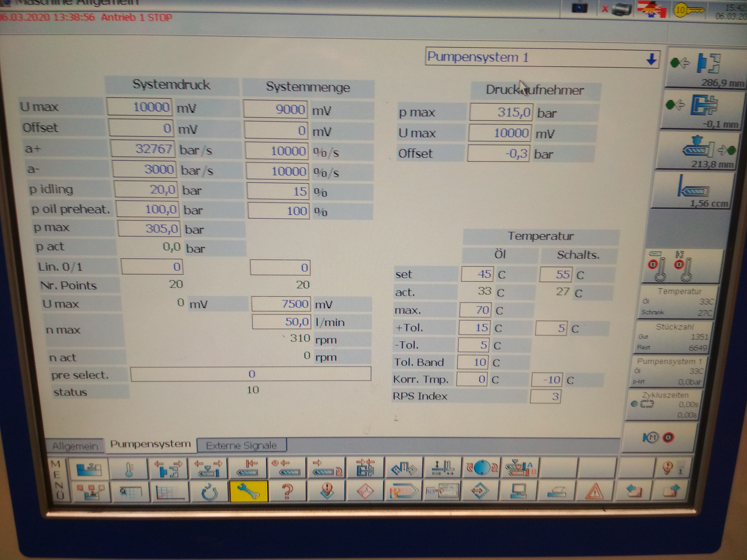Image resolution: width=747 pixels, height=560 pixels.
Task: Open the process graph chart icon
Action: 170,492
